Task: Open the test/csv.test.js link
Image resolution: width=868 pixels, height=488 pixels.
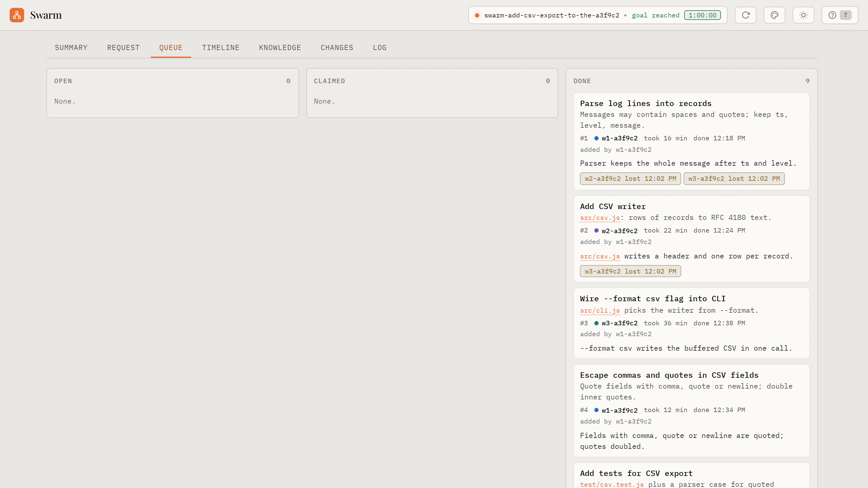Action: tap(612, 484)
